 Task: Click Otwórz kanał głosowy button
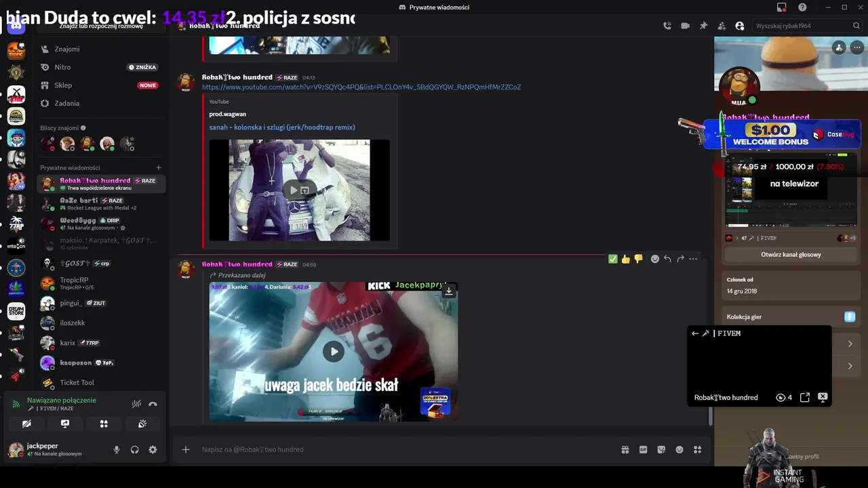click(791, 255)
